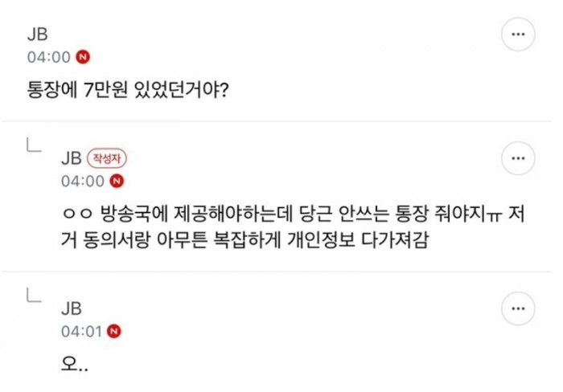Open more options for the top JB comment
Image resolution: width=563 pixels, height=392 pixels.
click(518, 34)
